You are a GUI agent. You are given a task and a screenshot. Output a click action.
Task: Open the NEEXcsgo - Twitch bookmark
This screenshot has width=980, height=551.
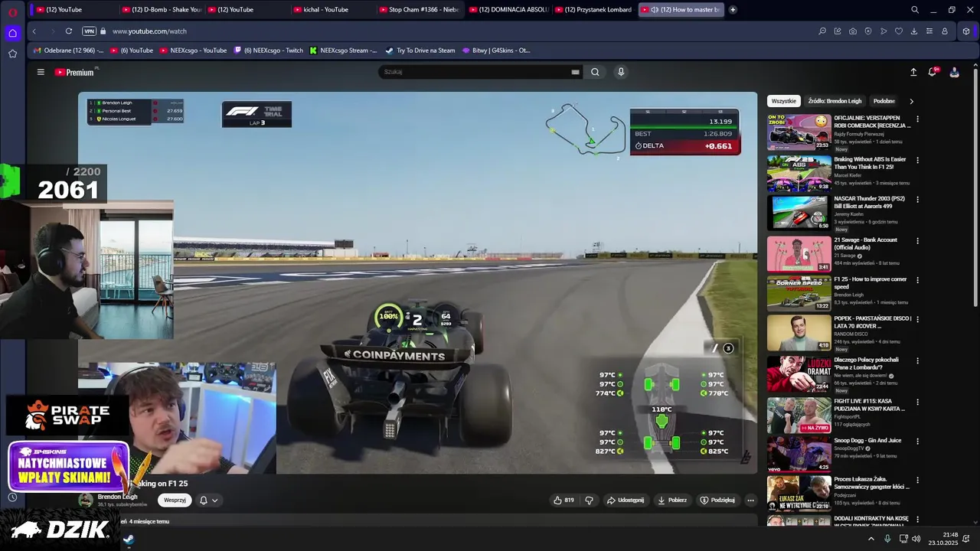(268, 51)
